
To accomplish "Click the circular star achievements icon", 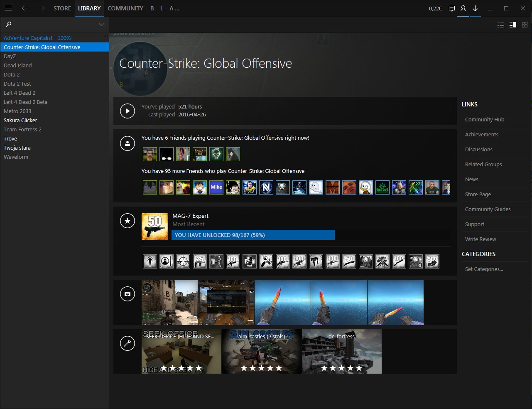I will point(127,221).
